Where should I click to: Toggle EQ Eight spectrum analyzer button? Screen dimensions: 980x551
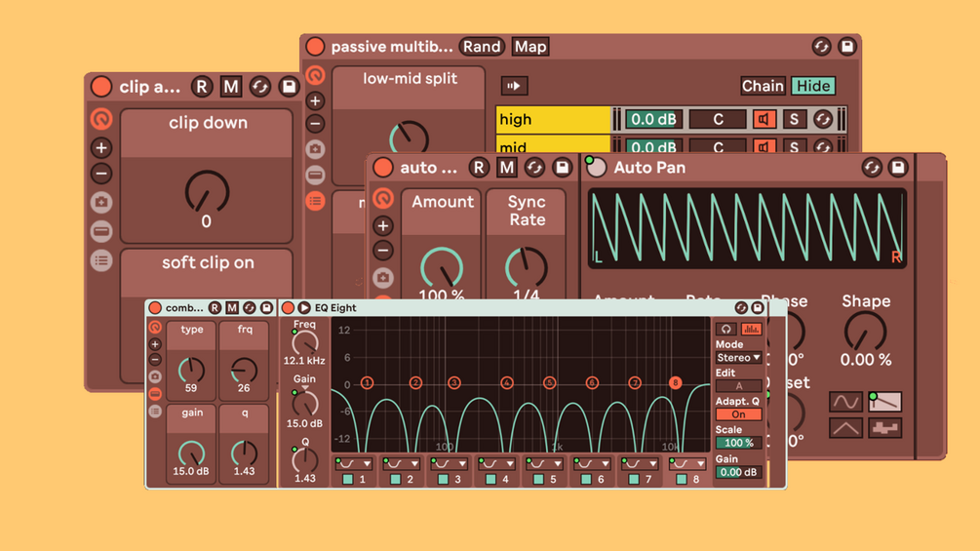click(751, 329)
